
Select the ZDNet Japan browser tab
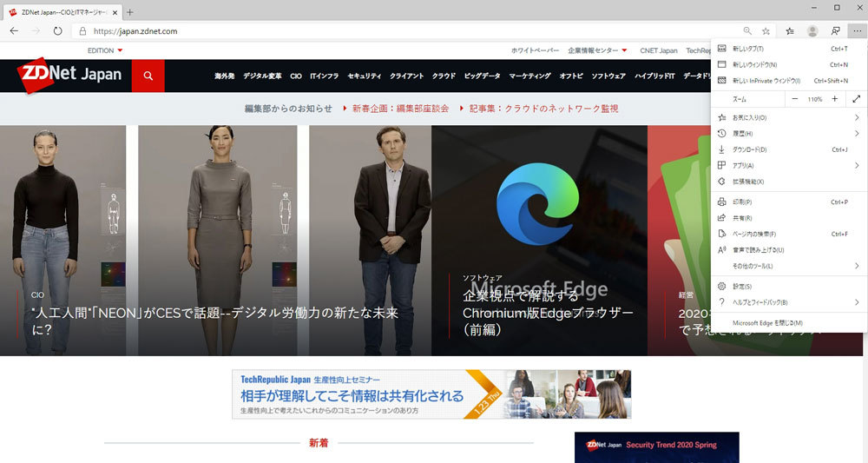coord(62,12)
